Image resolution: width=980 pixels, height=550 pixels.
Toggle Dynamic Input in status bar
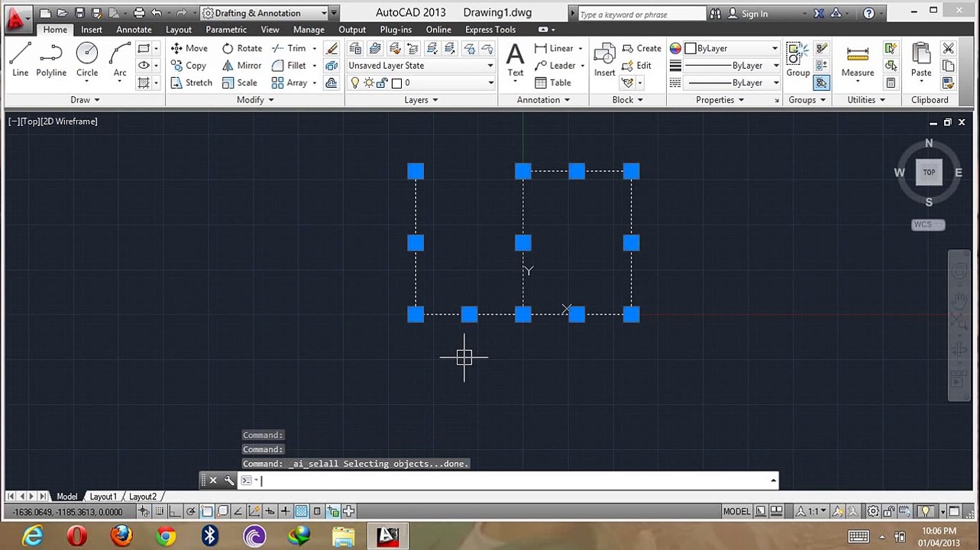tap(270, 511)
